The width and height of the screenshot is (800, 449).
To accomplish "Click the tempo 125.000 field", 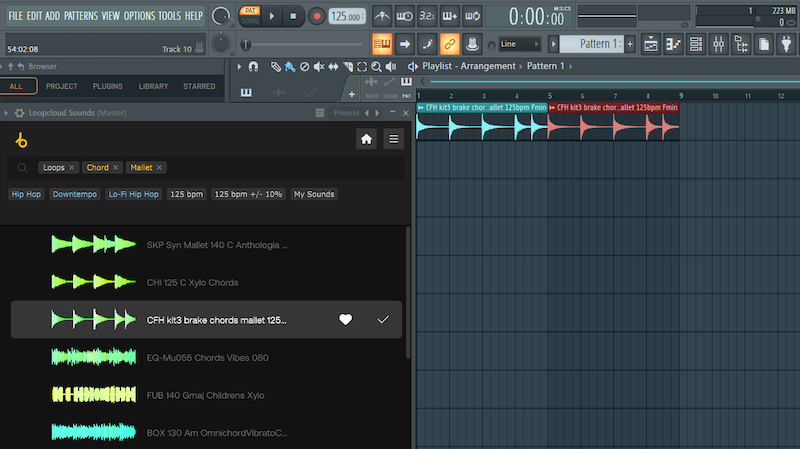I will point(346,16).
